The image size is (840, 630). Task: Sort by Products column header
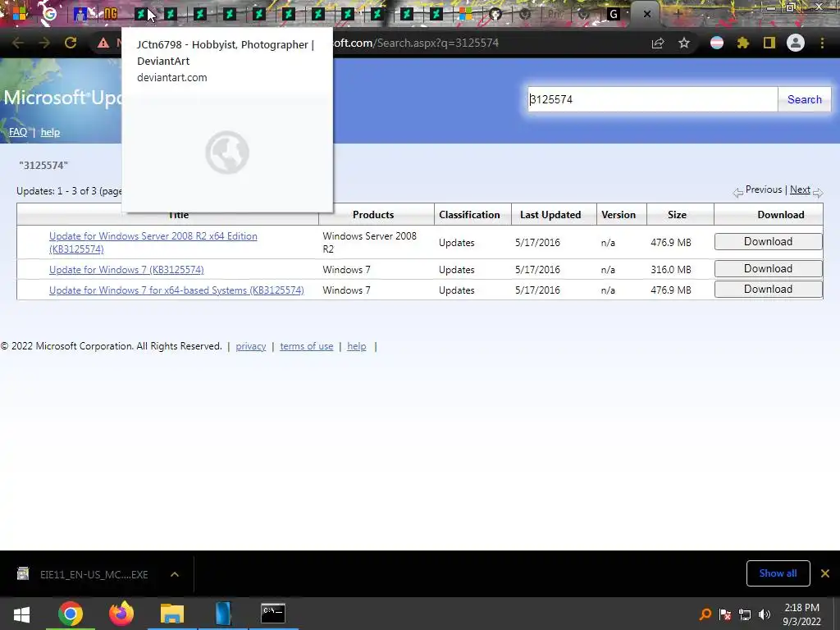coord(373,214)
